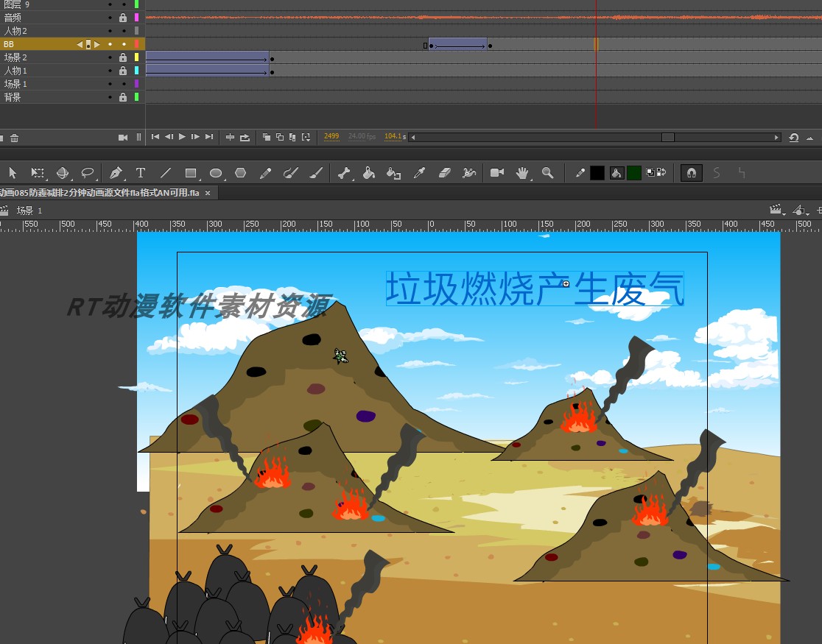Unlock the 背景 layer
The height and width of the screenshot is (644, 822).
pyautogui.click(x=122, y=96)
